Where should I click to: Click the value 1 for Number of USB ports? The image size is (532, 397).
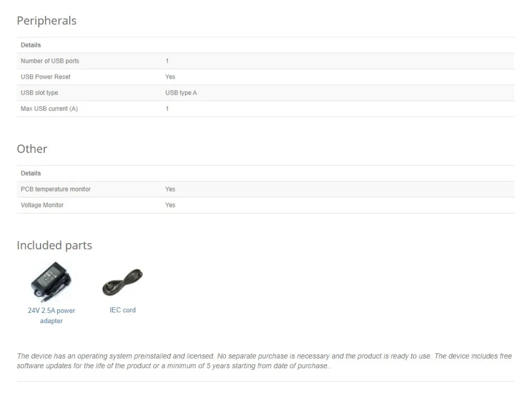click(167, 61)
